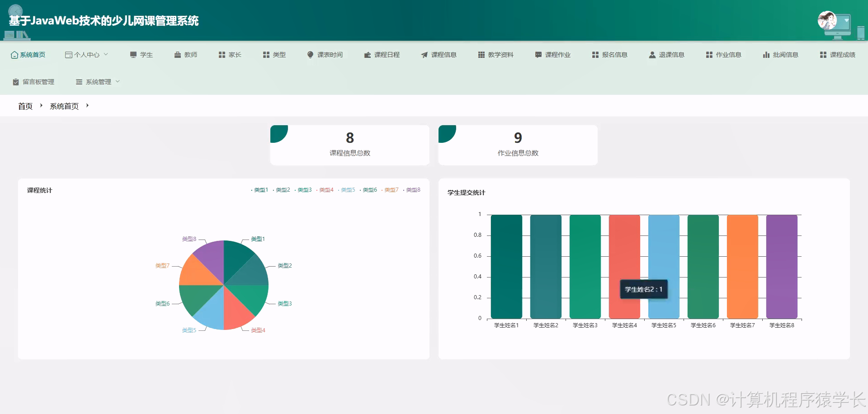Open 类型 using its grid icon
This screenshot has width=868, height=414.
(x=266, y=55)
